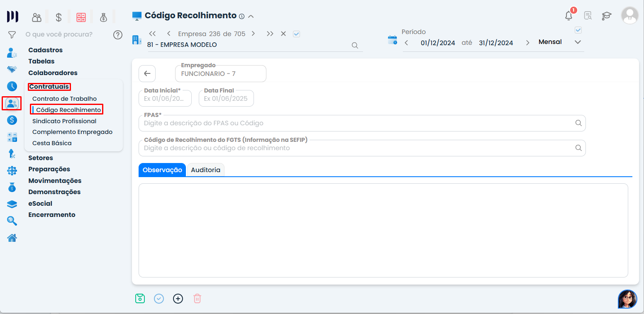Open the user profile avatar

click(x=629, y=15)
